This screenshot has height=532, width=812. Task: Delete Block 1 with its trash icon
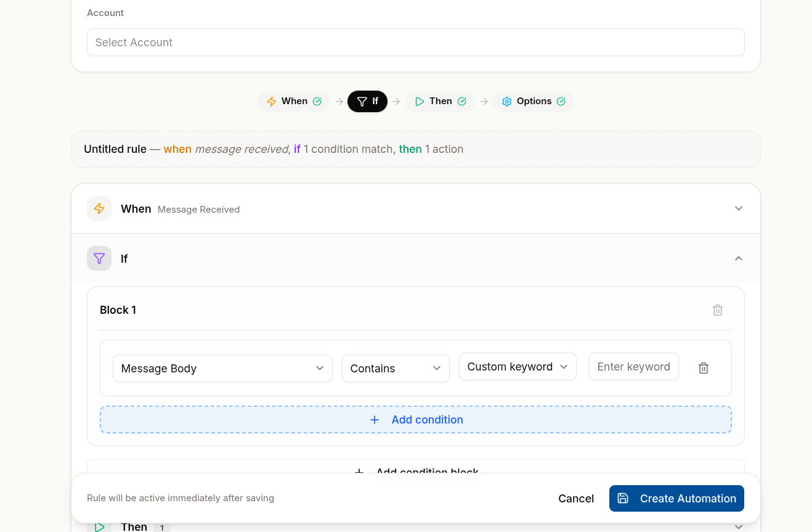pos(718,310)
